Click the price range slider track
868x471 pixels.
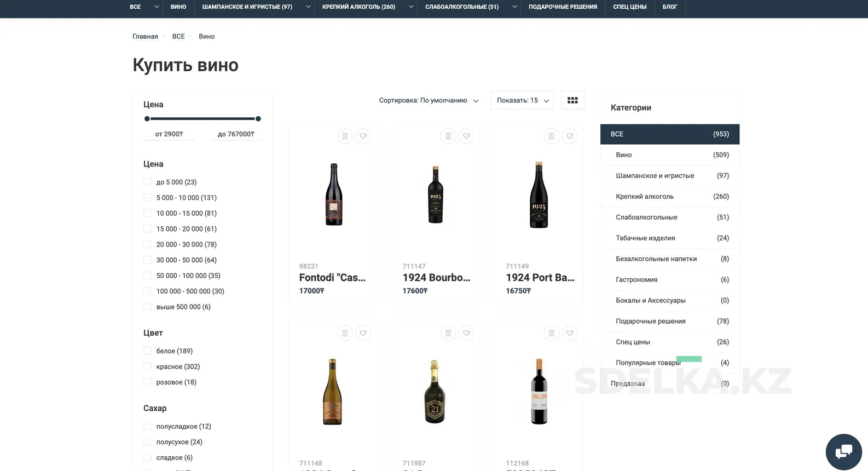coord(202,119)
